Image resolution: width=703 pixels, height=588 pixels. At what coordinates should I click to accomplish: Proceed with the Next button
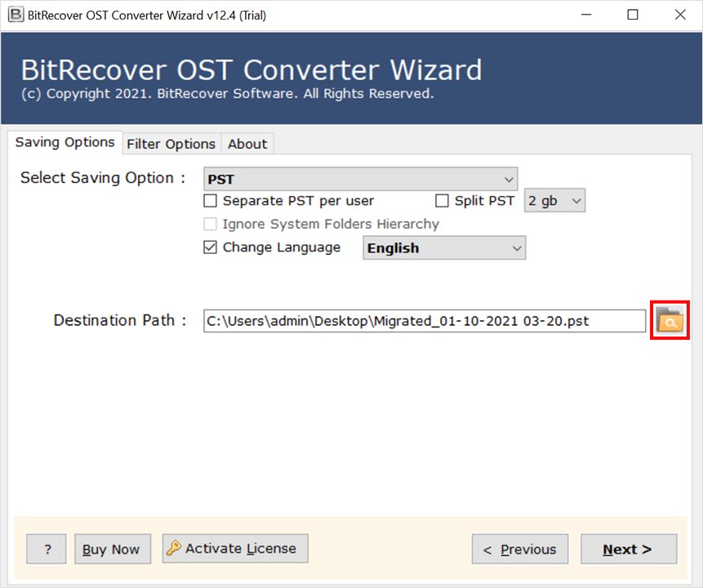(629, 549)
